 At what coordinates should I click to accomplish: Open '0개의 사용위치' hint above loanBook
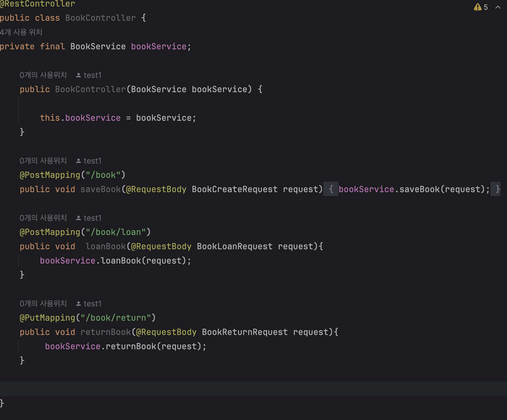click(x=43, y=218)
